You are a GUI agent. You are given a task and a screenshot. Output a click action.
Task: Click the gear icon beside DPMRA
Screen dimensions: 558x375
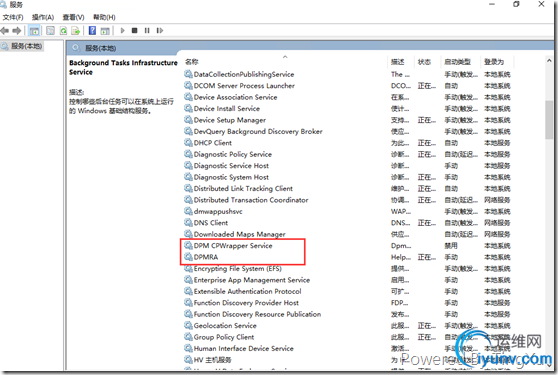pyautogui.click(x=188, y=257)
